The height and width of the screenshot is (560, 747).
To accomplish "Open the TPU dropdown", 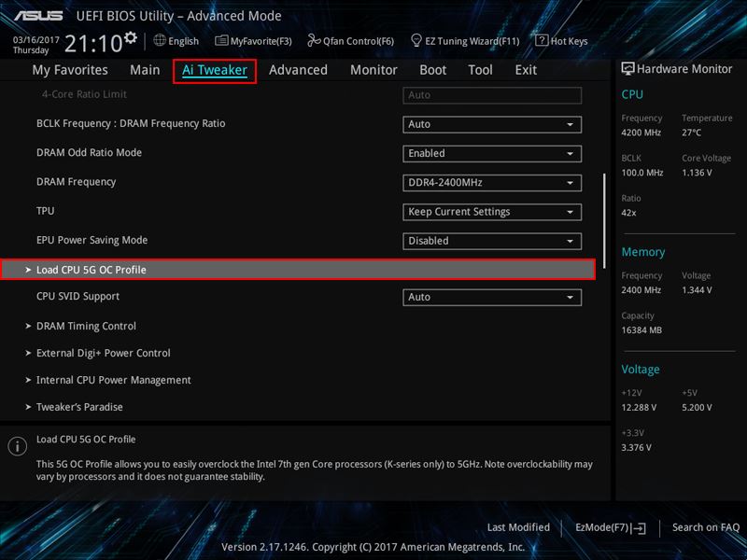I will (x=492, y=212).
